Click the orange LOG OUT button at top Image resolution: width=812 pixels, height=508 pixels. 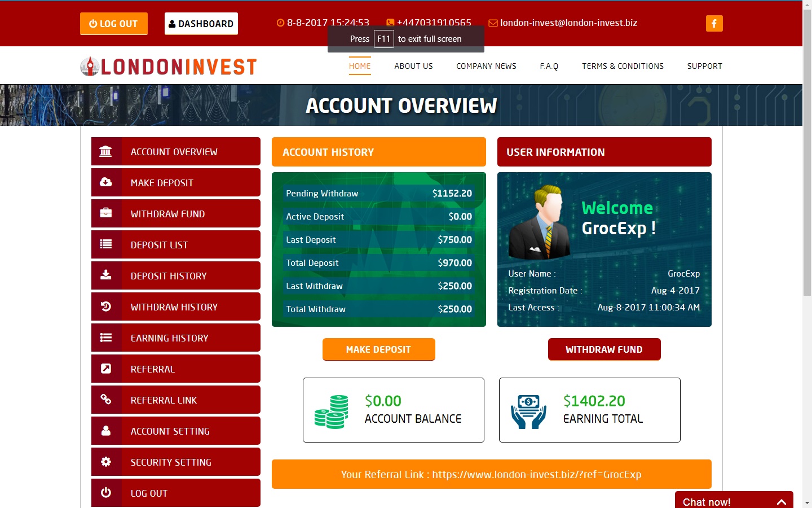[x=114, y=24]
